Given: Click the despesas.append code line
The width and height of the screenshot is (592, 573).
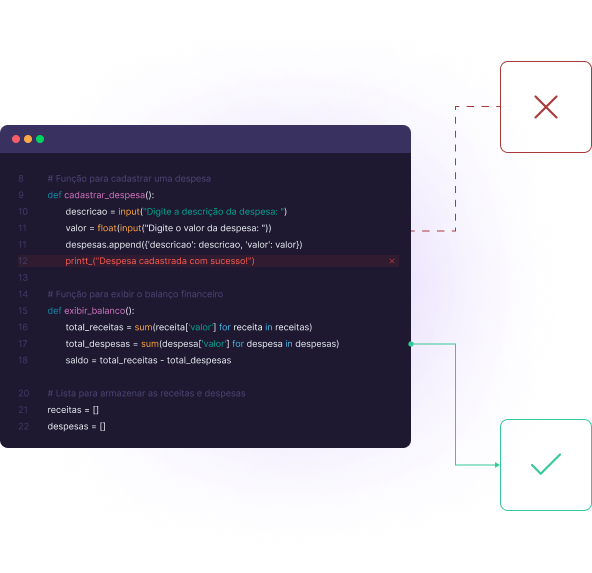Looking at the screenshot, I should coord(184,245).
